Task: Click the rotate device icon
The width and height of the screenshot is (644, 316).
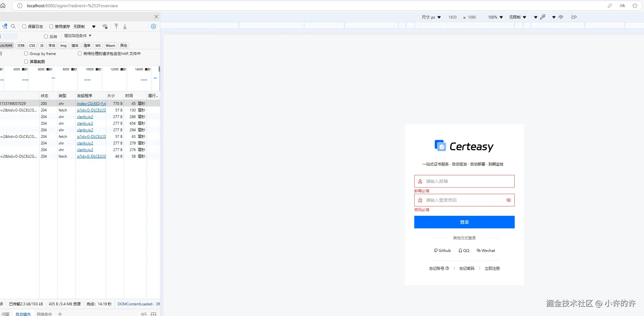Action: [574, 17]
